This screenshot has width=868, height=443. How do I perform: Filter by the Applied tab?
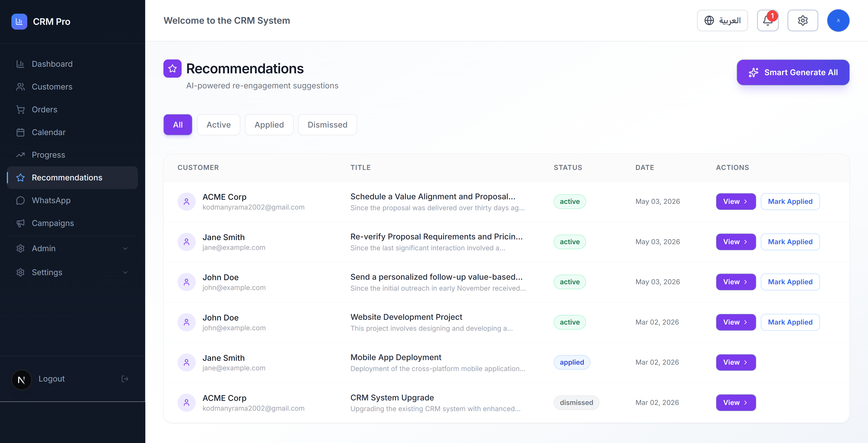tap(269, 125)
